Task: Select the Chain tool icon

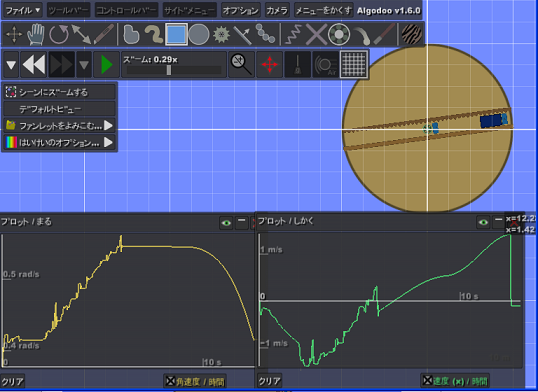Action: pyautogui.click(x=266, y=34)
